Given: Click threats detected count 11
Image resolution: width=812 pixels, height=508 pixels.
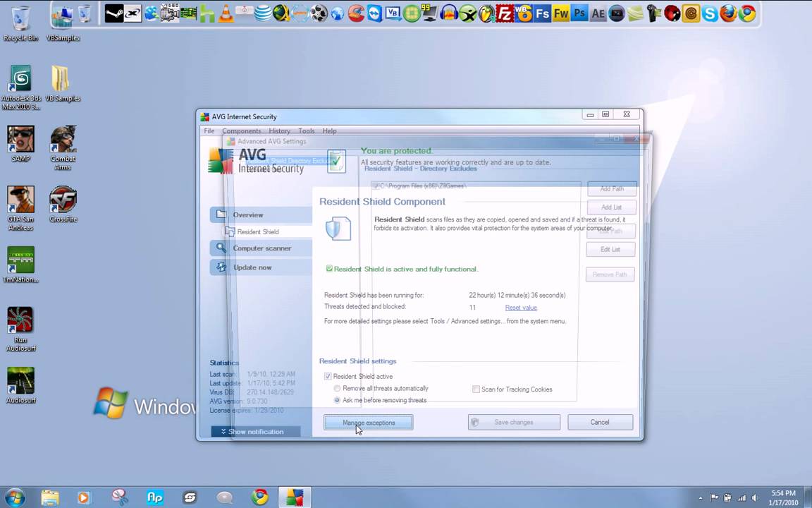Looking at the screenshot, I should (472, 308).
